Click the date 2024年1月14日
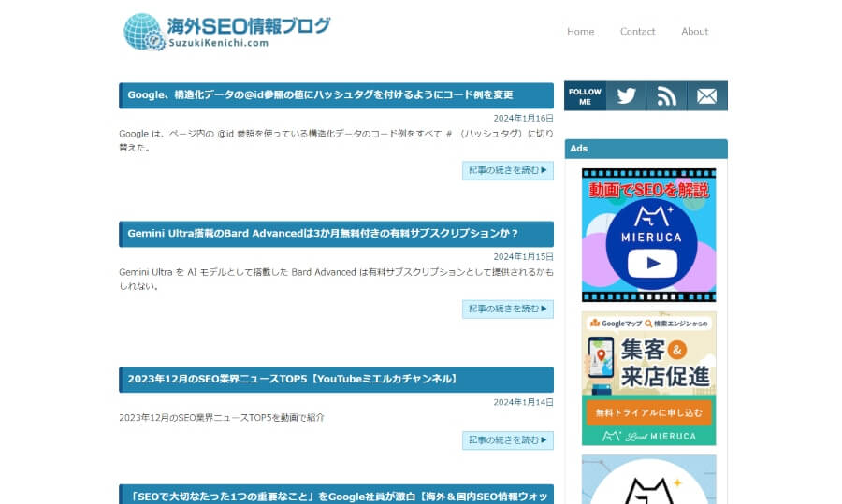Viewport: 842px width, 504px height. [523, 402]
